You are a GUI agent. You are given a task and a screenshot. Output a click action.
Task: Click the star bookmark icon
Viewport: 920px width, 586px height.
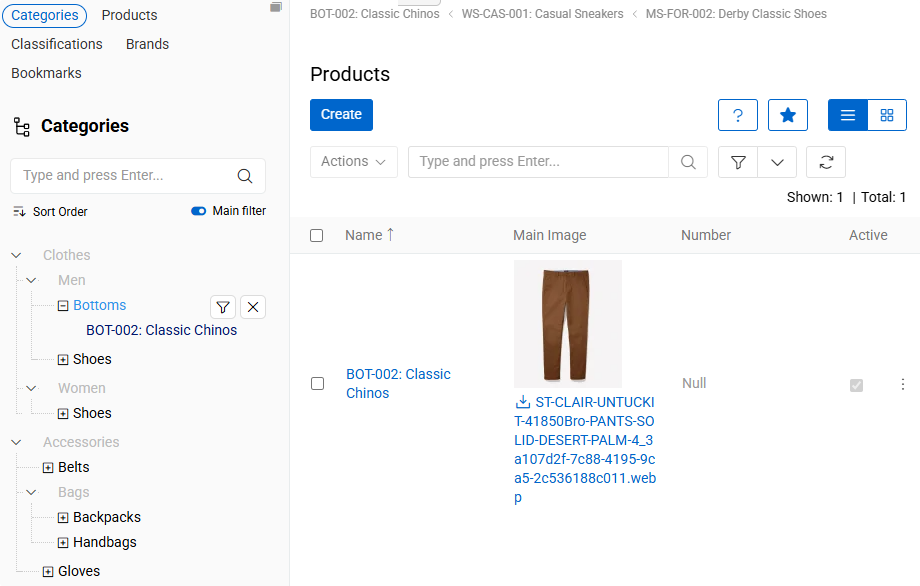coord(787,115)
